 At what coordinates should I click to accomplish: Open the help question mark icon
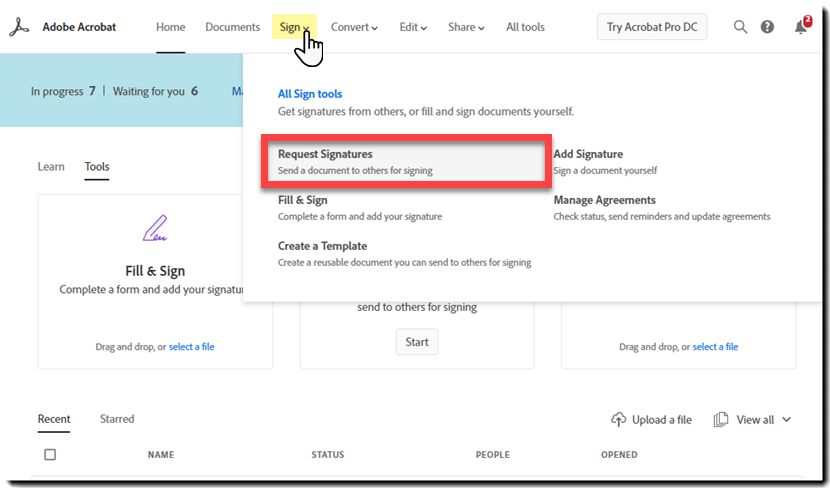[767, 27]
